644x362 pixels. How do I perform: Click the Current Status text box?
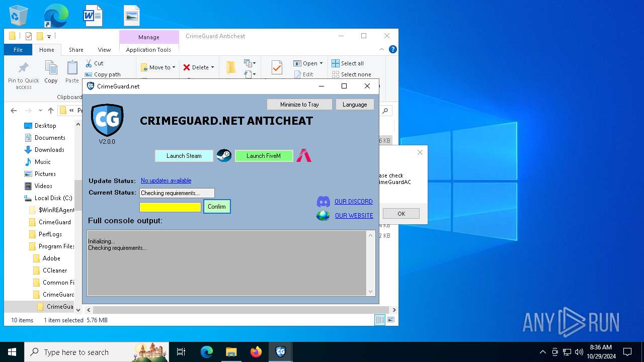(x=177, y=193)
